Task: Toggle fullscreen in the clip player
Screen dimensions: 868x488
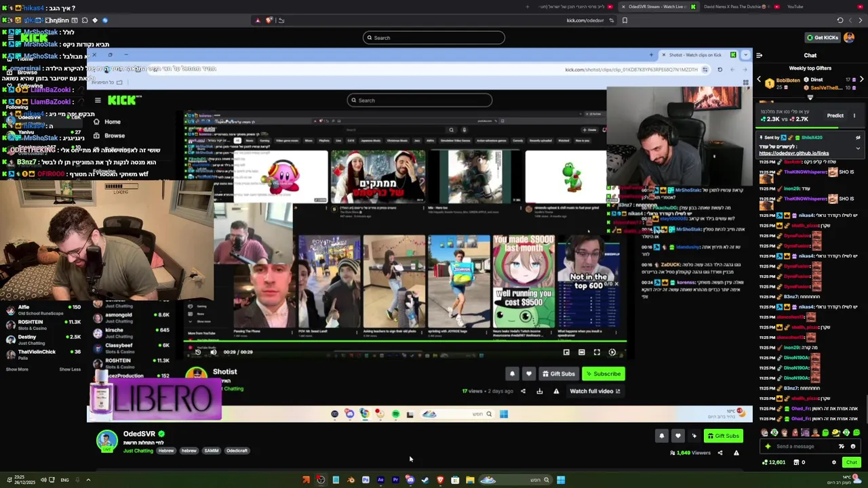Action: pyautogui.click(x=597, y=352)
